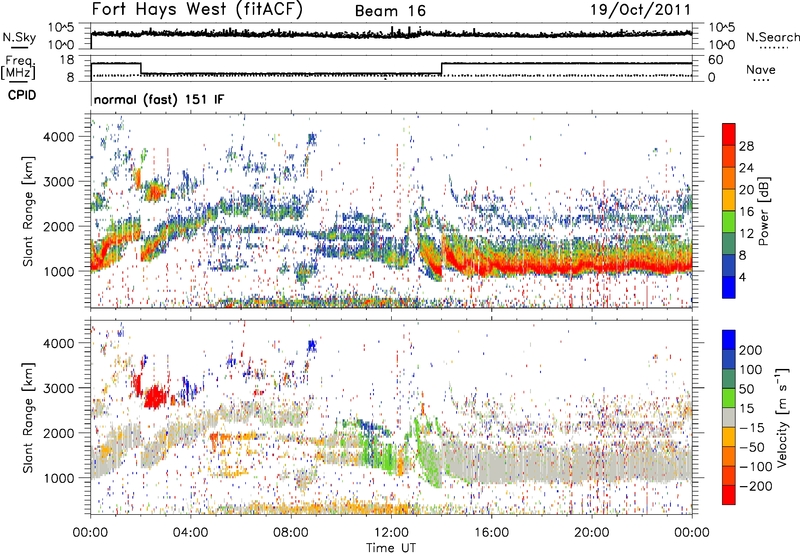The height and width of the screenshot is (554, 800).
Task: Click the frequency step-up line near 14:00
Action: point(441,69)
